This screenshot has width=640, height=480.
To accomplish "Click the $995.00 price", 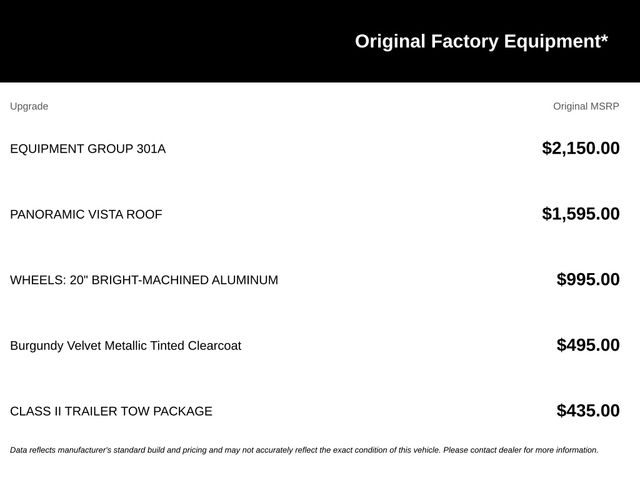I will (588, 280).
